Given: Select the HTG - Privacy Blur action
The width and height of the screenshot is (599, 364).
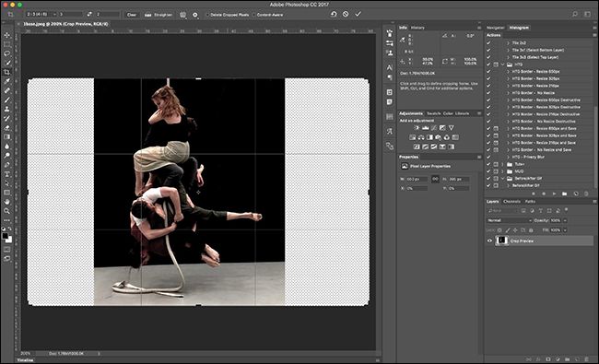Looking at the screenshot, I should point(528,157).
